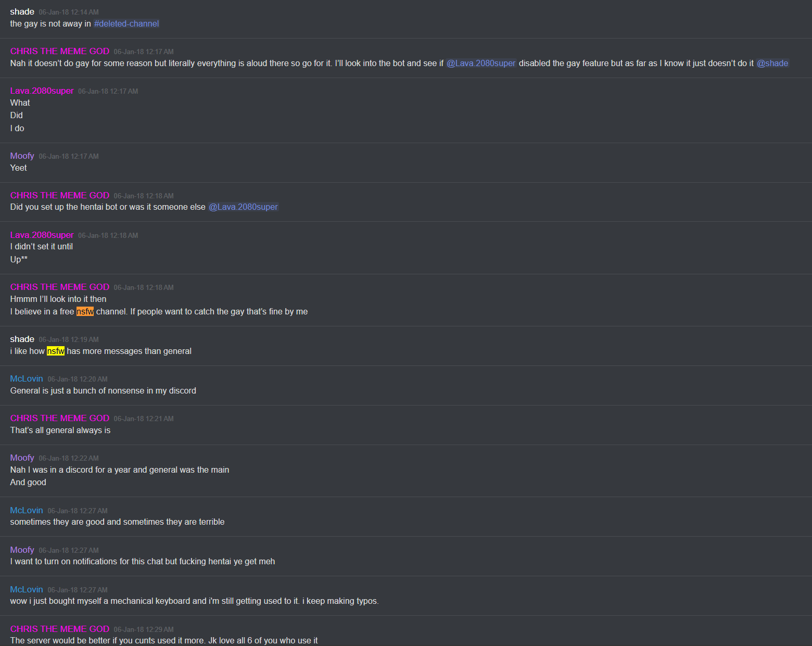The height and width of the screenshot is (646, 812).
Task: Click Moofy username above 'Nah I was in'
Action: tap(22, 458)
